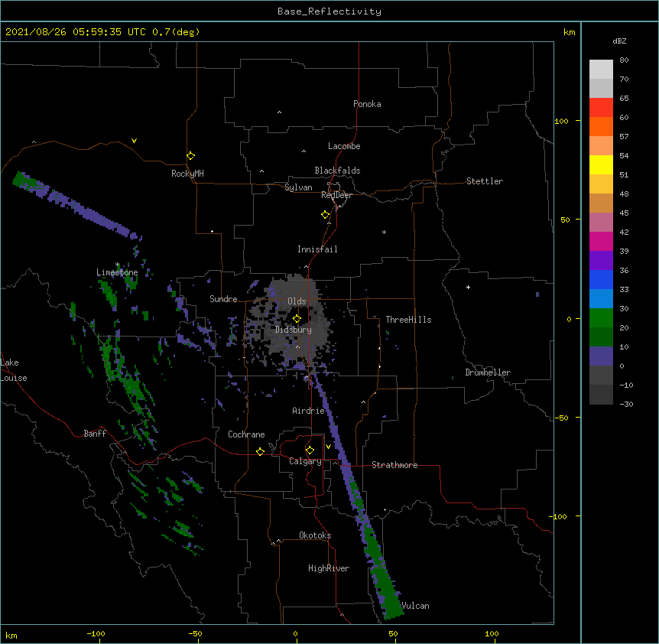Click the Strathmore city label
This screenshot has width=659, height=644.
coord(394,465)
